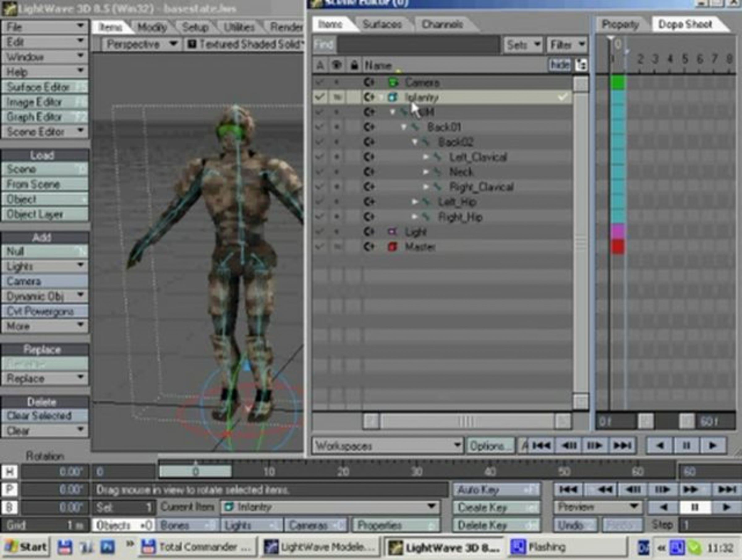Open the Channels tab in Scene Editor
This screenshot has height=560, width=742.
pyautogui.click(x=442, y=24)
